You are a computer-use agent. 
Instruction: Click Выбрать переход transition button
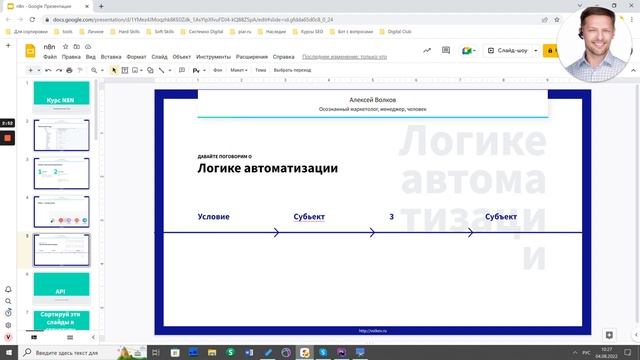[x=292, y=70]
